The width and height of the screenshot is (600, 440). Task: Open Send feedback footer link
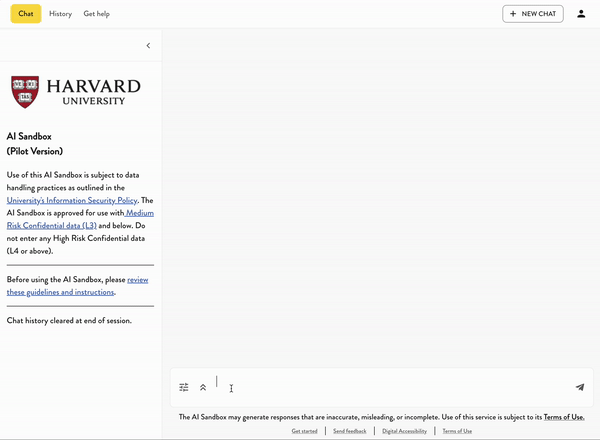coord(350,431)
